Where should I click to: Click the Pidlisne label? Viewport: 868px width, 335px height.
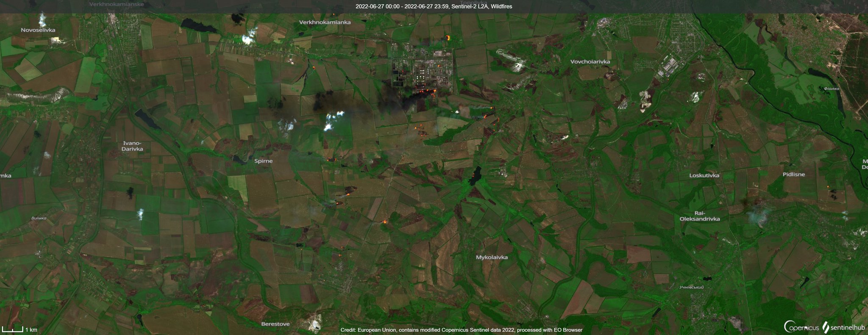[x=794, y=174]
